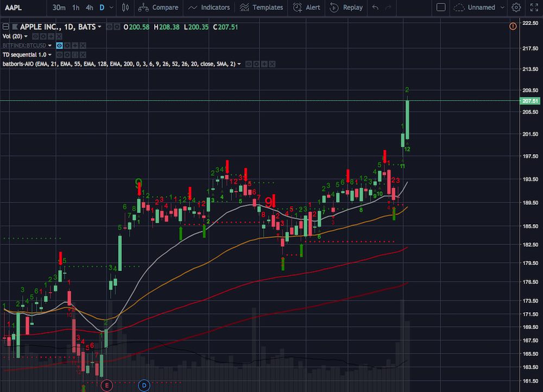This screenshot has width=543, height=392.
Task: Click the cloud save icon
Action: click(x=459, y=7)
